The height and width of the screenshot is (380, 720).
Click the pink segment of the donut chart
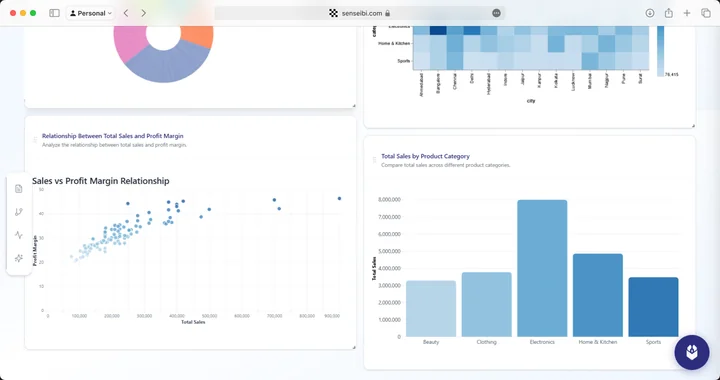129,42
